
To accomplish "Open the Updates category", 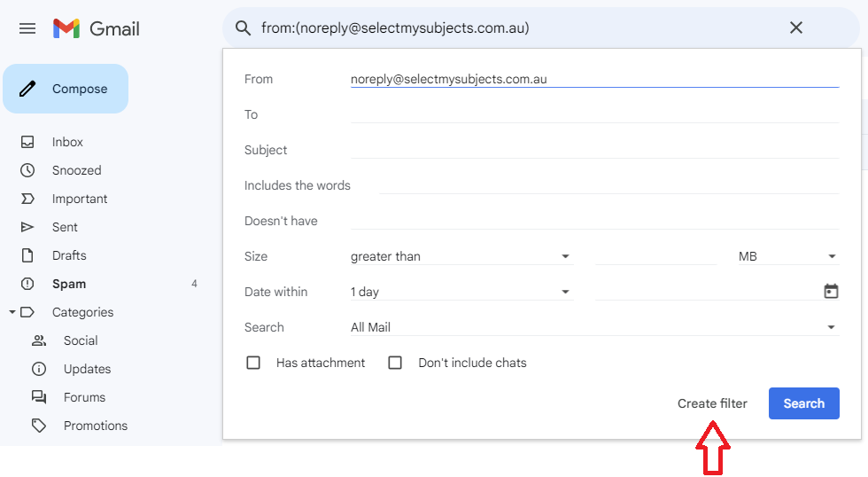I will tap(87, 369).
